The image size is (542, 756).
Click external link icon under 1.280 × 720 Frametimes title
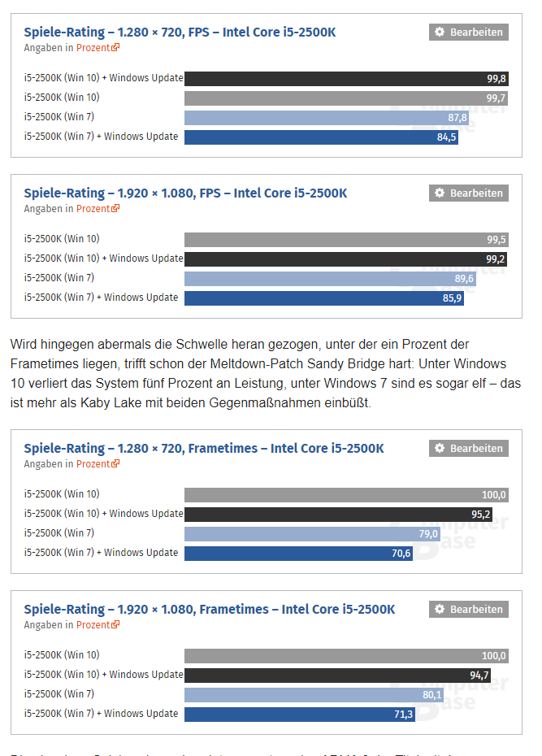[x=116, y=464]
